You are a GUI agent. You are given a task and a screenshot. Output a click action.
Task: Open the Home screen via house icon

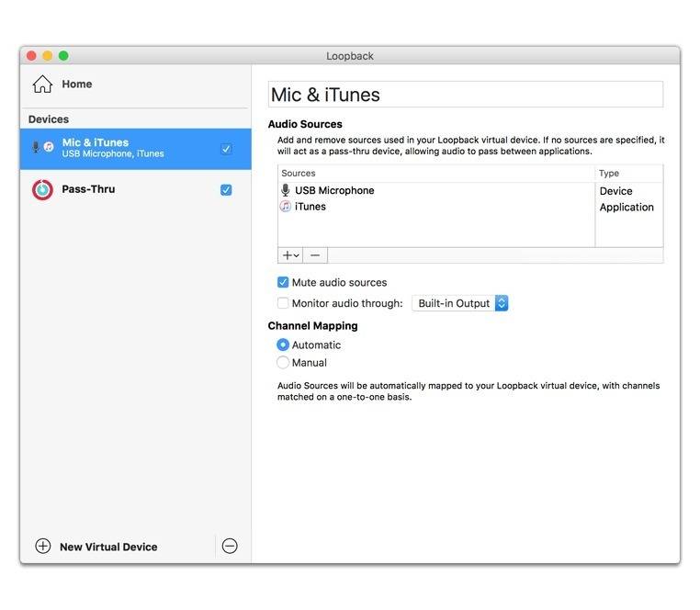(x=42, y=84)
